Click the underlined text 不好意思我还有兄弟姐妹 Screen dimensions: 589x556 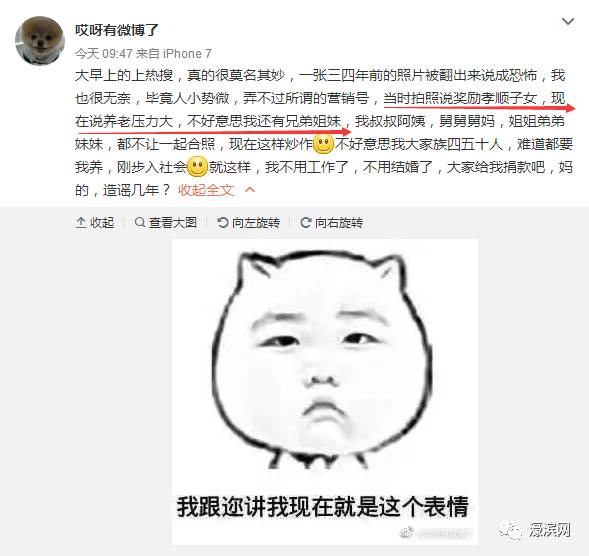point(264,121)
